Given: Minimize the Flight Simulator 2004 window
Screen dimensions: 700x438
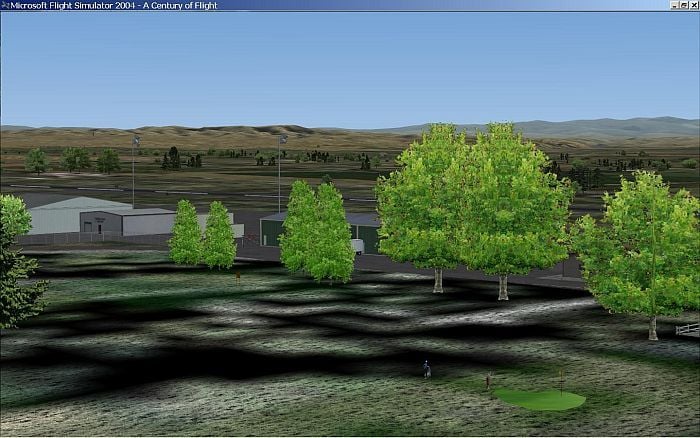Looking at the screenshot, I should pos(675,5).
